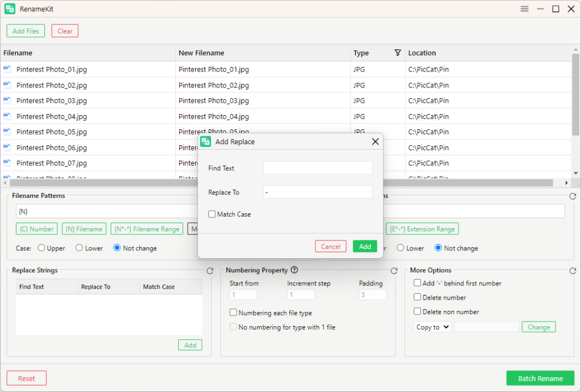This screenshot has width=581, height=392.
Task: Toggle Numbering each file type
Action: point(233,313)
